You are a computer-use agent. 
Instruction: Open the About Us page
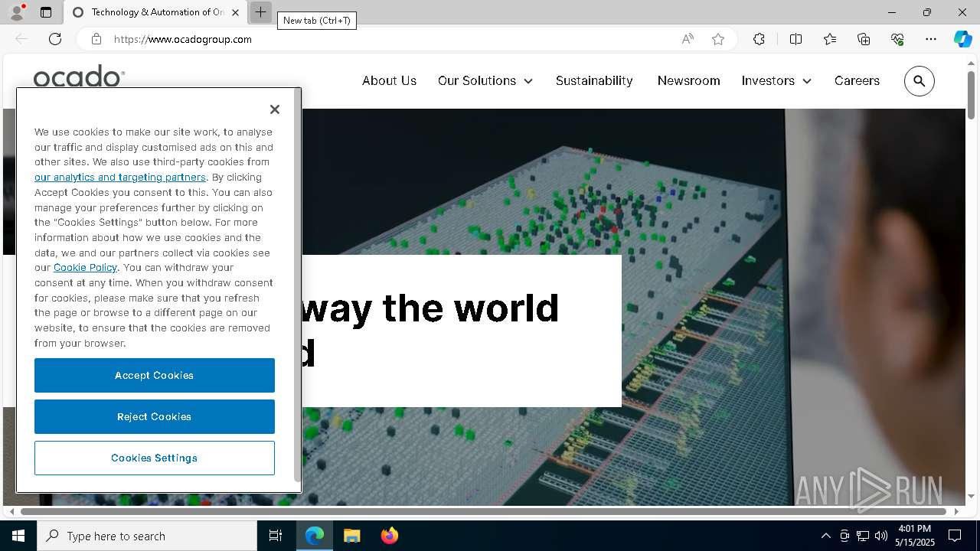(x=389, y=80)
